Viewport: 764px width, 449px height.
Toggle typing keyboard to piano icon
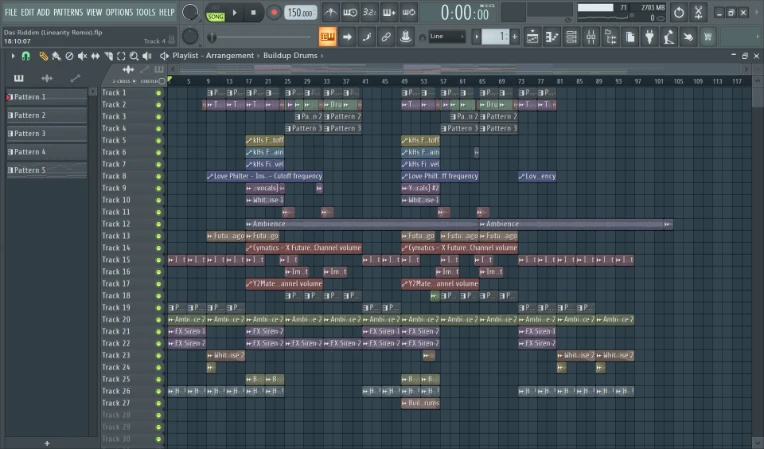[x=327, y=37]
